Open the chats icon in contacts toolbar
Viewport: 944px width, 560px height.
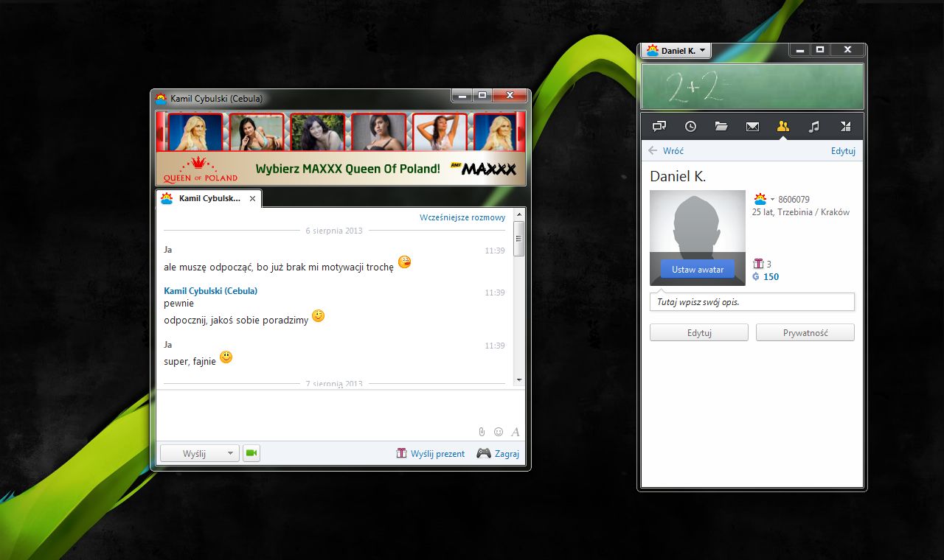click(x=659, y=126)
